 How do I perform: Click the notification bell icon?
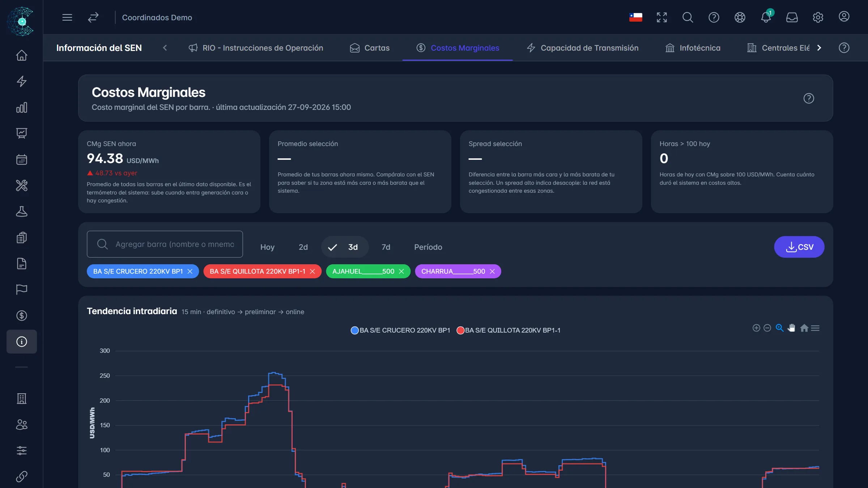[x=766, y=17]
